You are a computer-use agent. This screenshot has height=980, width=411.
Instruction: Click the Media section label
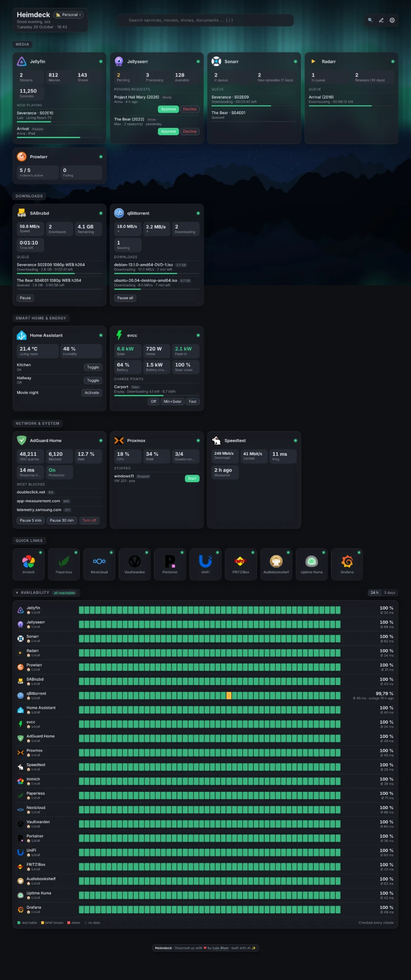point(23,44)
